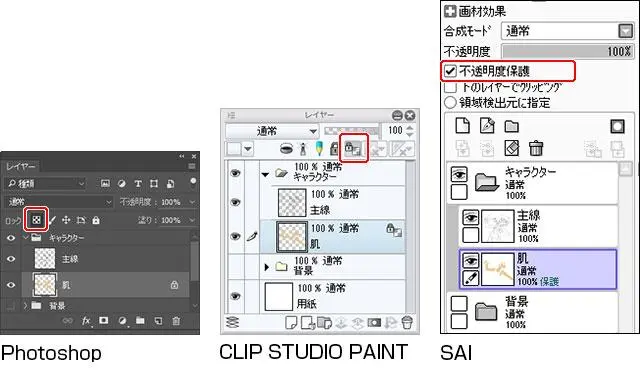Click Photoshop's fx layer style button
This screenshot has height=370, width=640.
click(x=86, y=321)
